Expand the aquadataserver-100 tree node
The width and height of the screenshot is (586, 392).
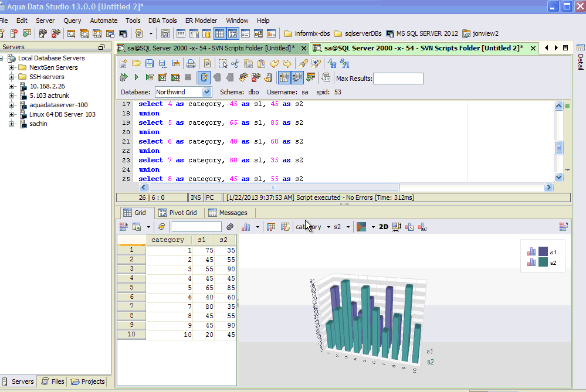click(x=12, y=105)
